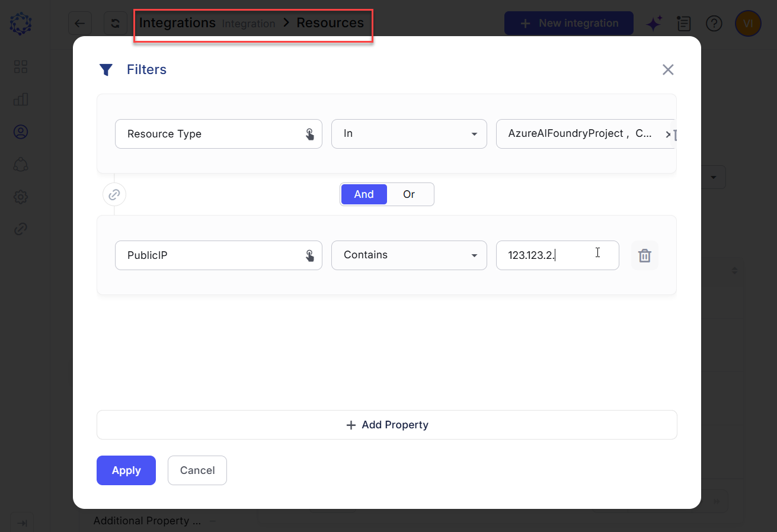
Task: Click the pointer icon in PublicIP field
Action: point(310,255)
